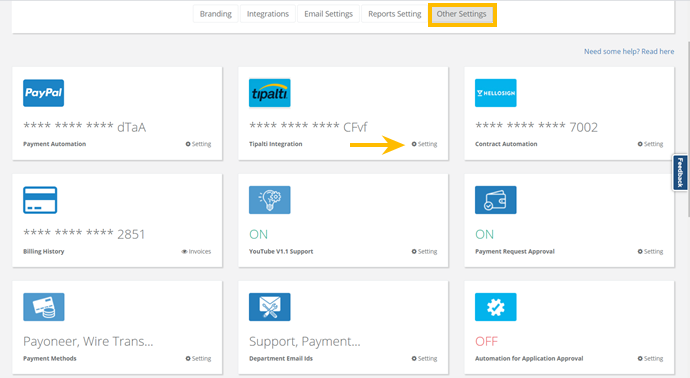Open Setting for YouTube V1.1 Support

coord(424,251)
